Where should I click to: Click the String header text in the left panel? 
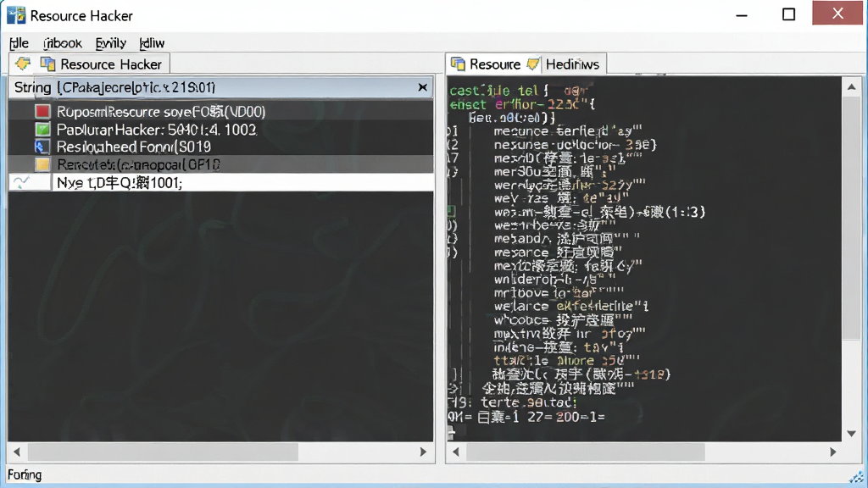[114, 87]
